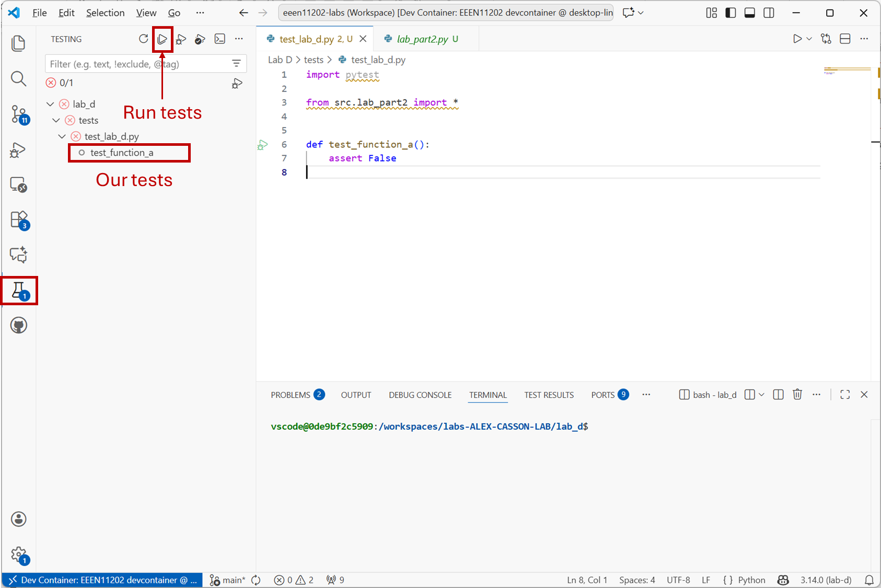Kill terminal with the trash icon
Image resolution: width=881 pixels, height=588 pixels.
(x=797, y=395)
